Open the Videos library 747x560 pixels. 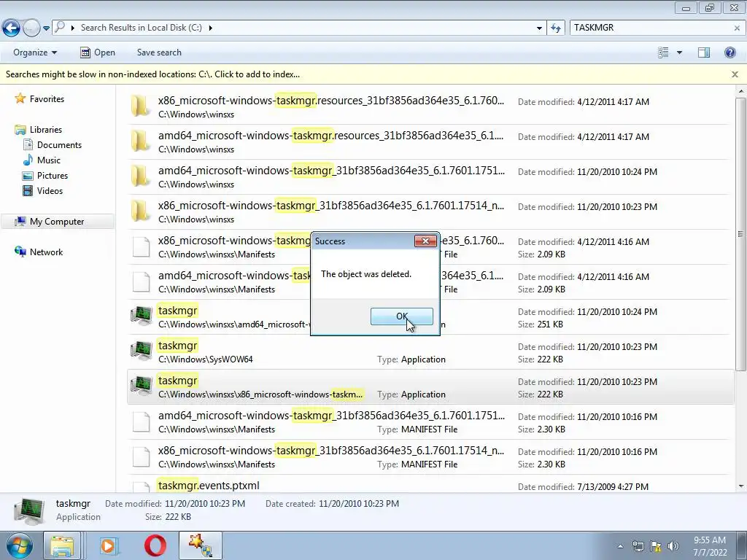pos(50,190)
